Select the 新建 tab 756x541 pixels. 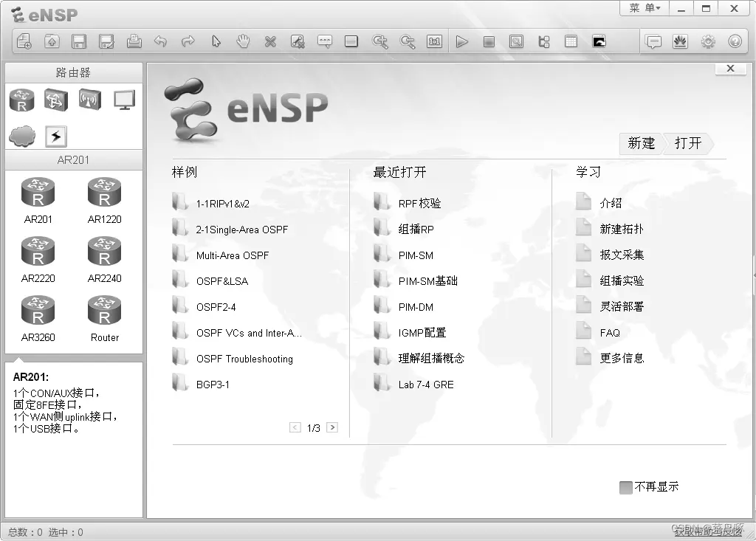tap(641, 144)
